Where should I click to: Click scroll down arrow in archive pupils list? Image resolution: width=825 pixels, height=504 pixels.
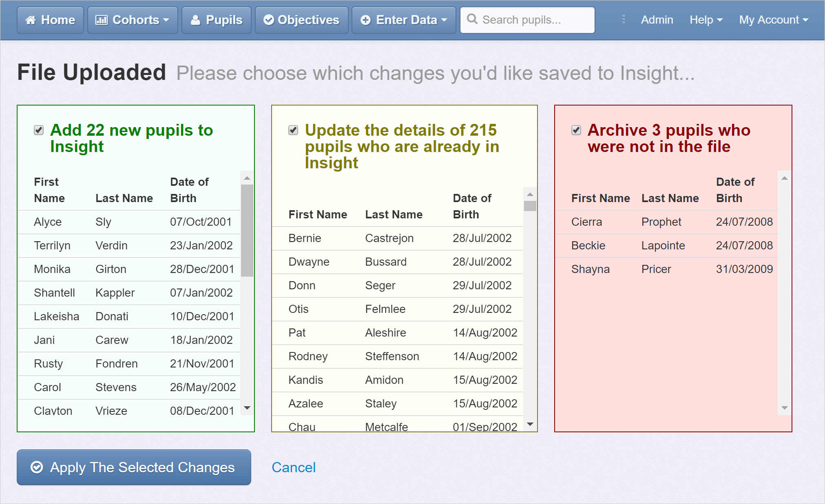[784, 408]
